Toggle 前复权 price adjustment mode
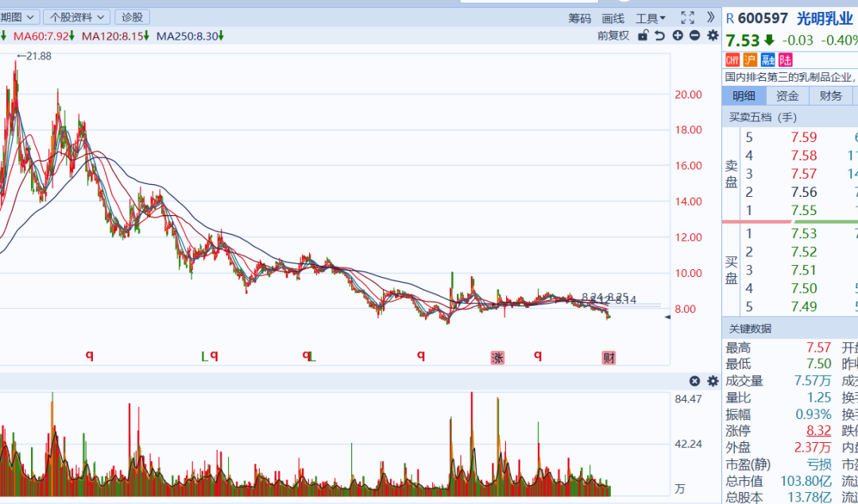Viewport: 858px width, 504px height. click(x=613, y=36)
